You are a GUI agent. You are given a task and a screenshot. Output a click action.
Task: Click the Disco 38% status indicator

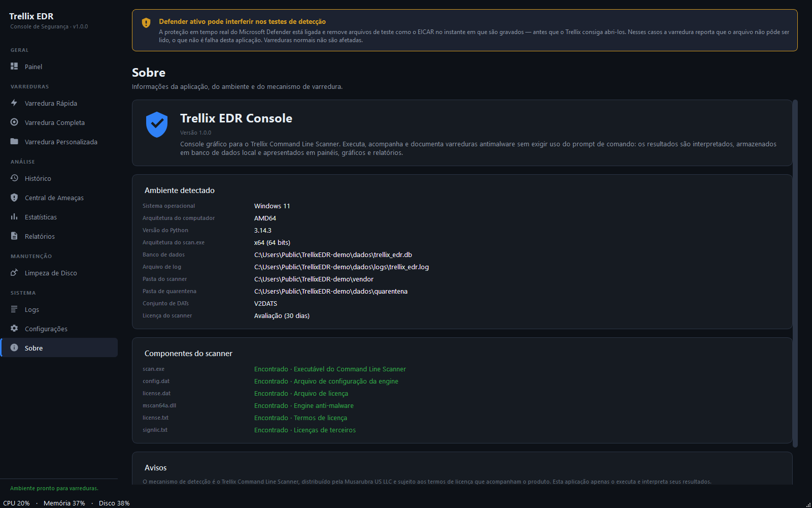pos(114,503)
